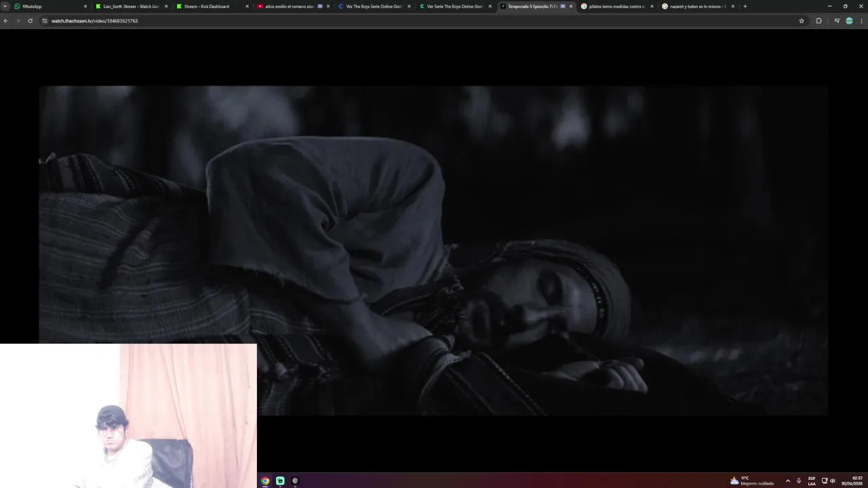Open the 'nazaret y belen es lo mismo' tab

[x=698, y=6]
